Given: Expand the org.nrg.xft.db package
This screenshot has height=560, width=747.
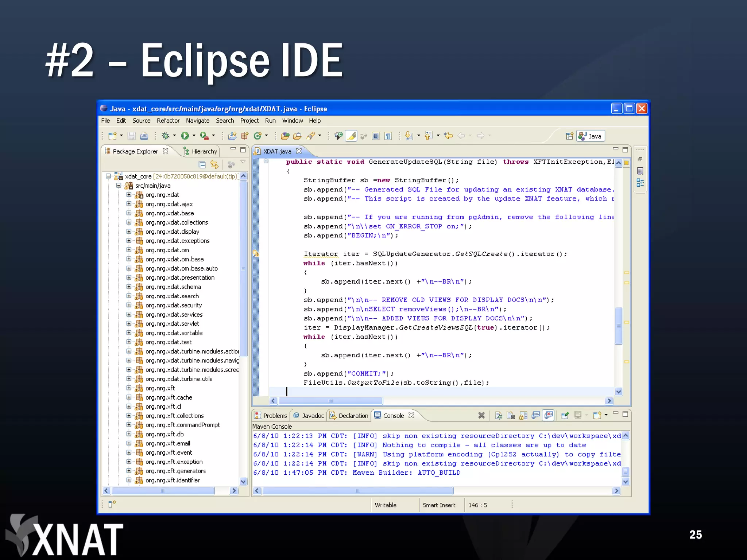Looking at the screenshot, I should click(129, 434).
